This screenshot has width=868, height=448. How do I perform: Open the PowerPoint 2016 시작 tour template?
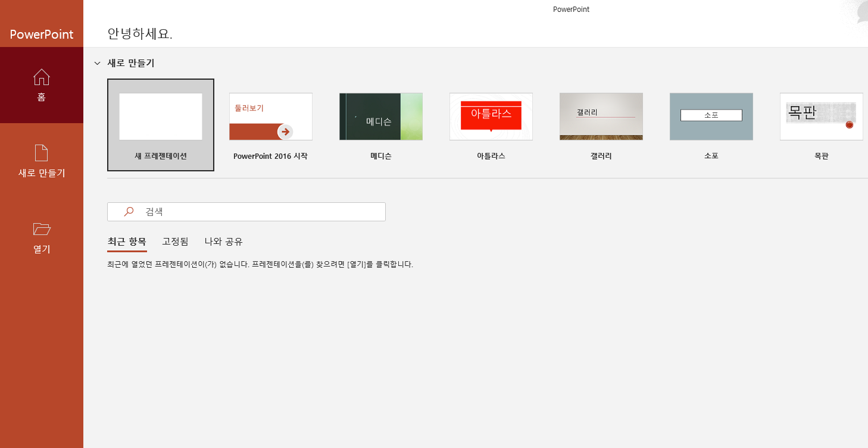pos(271,117)
